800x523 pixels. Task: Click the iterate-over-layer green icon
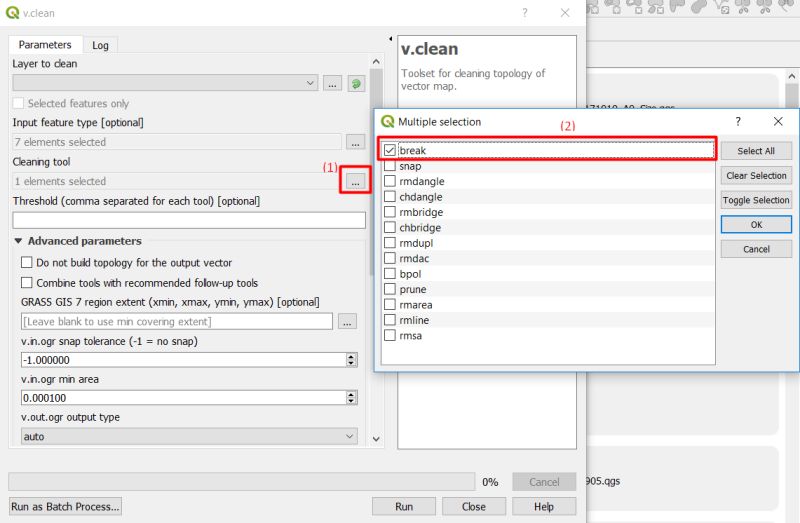pos(356,83)
